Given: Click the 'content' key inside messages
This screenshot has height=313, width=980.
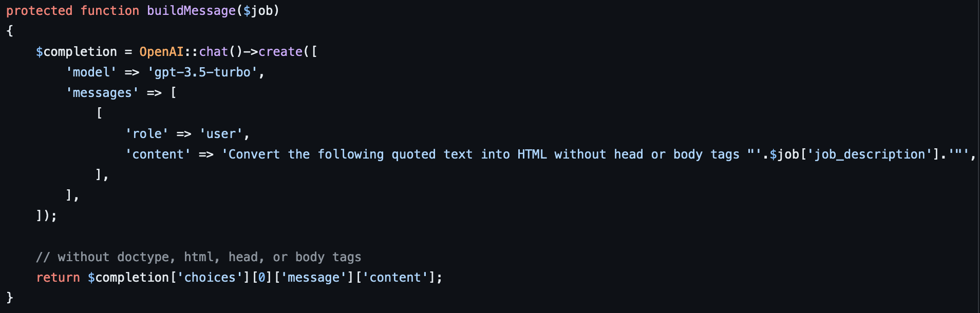Looking at the screenshot, I should point(158,154).
